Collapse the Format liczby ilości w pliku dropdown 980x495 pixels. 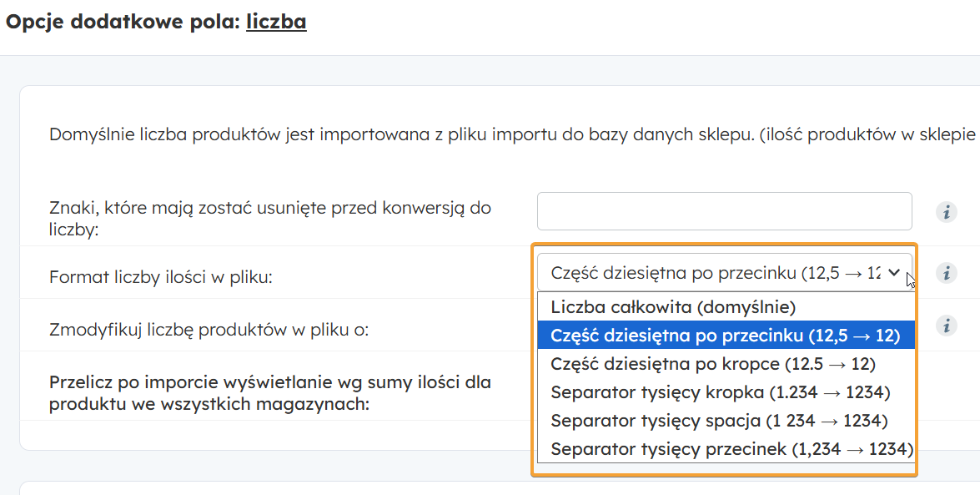(x=725, y=272)
